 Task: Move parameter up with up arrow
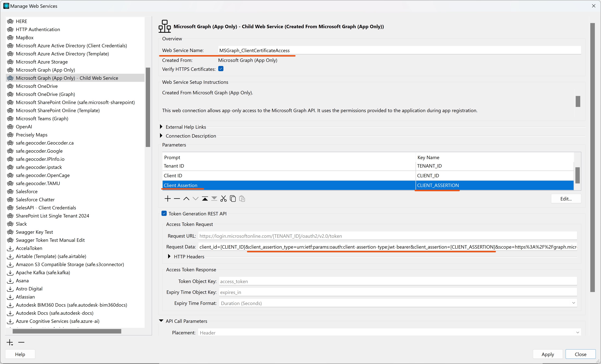186,199
